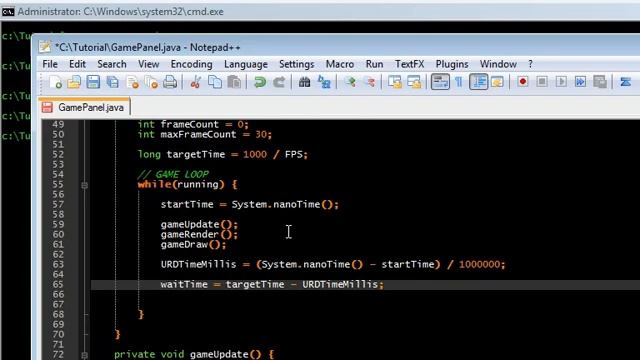
Task: Click line number 57 in the margin
Action: tap(58, 204)
